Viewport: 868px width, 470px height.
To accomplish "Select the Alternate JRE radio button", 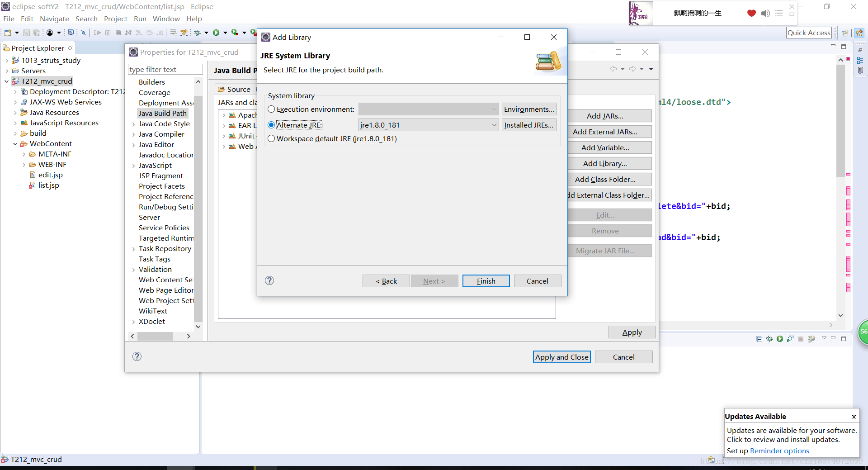I will (271, 125).
